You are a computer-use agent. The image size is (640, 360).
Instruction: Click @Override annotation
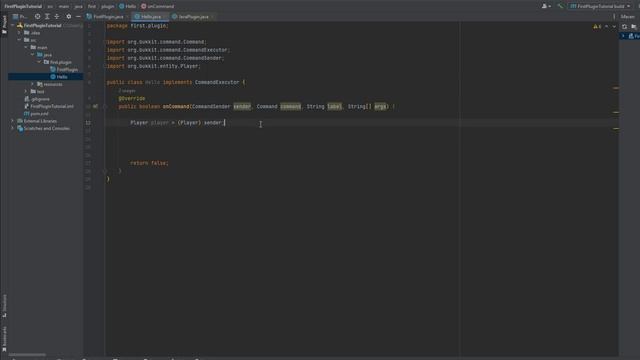pyautogui.click(x=131, y=98)
